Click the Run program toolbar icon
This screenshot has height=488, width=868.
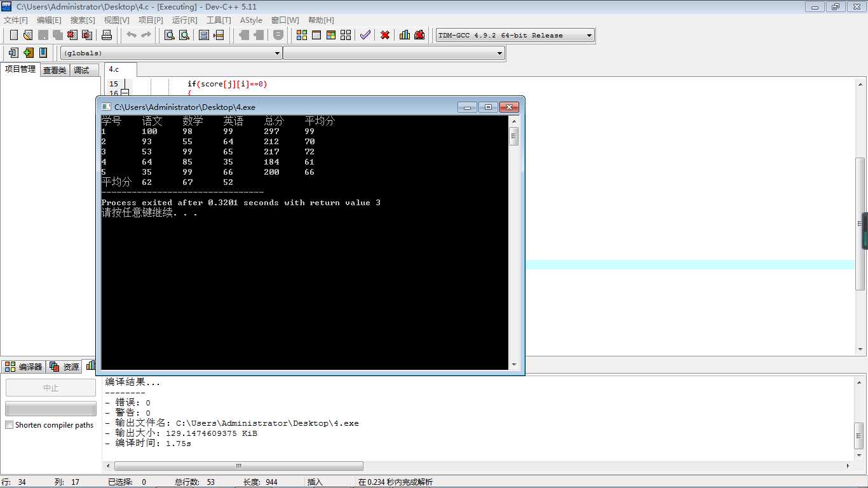coord(316,35)
